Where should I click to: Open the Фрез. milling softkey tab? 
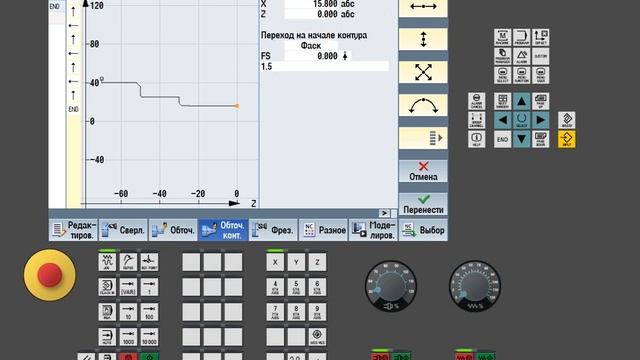[273, 230]
